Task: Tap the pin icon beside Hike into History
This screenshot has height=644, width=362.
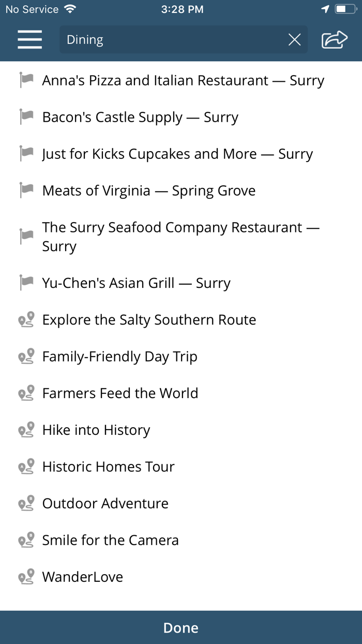Action: point(25,430)
